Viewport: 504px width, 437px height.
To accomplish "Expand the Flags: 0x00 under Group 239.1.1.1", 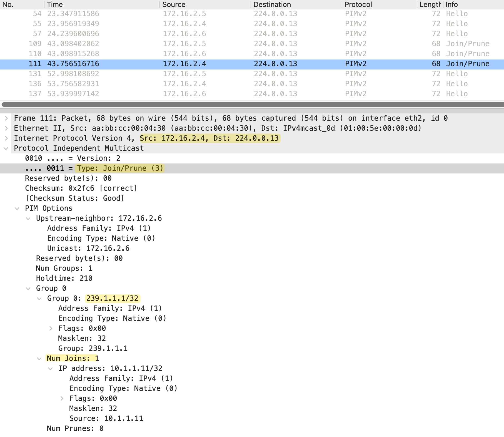I will [x=51, y=329].
